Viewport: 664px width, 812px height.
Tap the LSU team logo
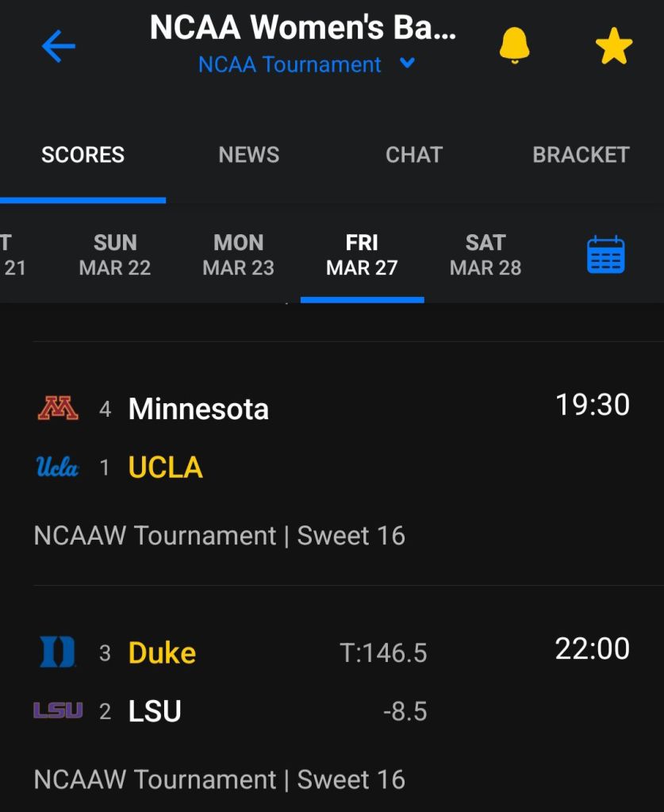58,710
